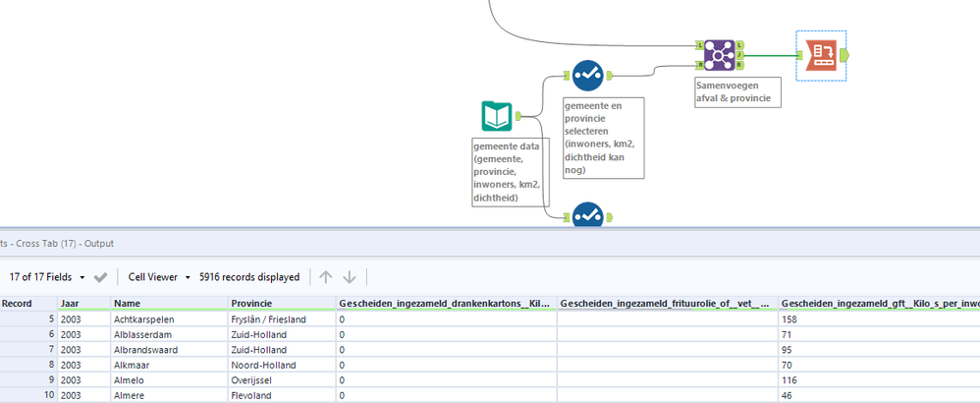Click the Join tool's J output anchor
This screenshot has width=980, height=403.
(x=740, y=55)
